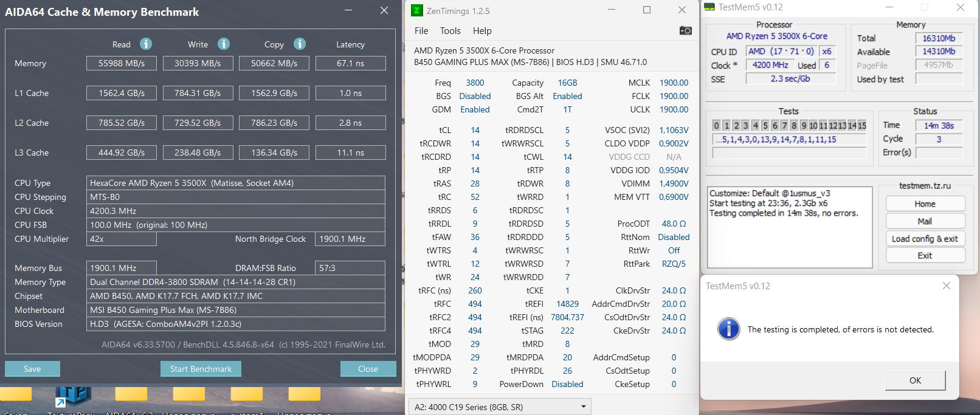
Task: Click the info icon next to Copy
Action: 300,44
